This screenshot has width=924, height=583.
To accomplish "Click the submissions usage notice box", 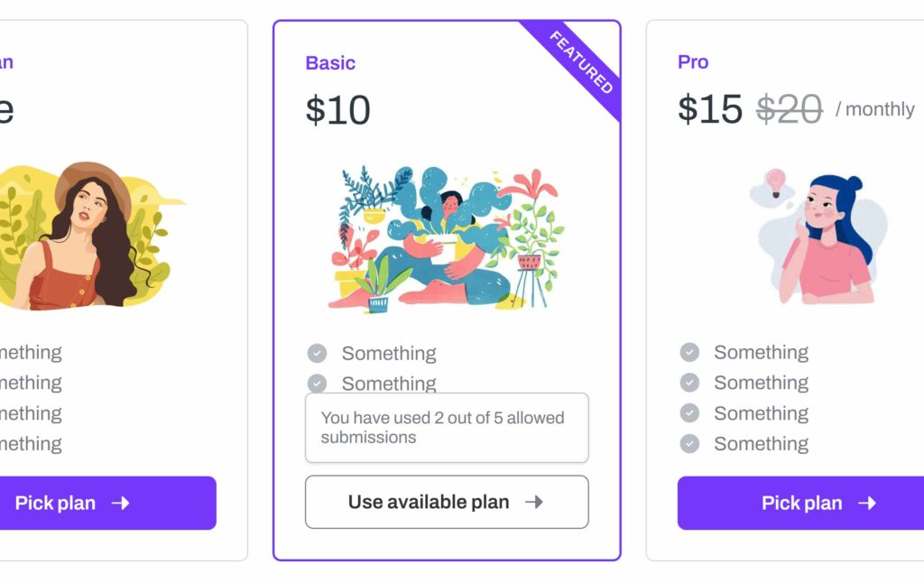I will [447, 428].
